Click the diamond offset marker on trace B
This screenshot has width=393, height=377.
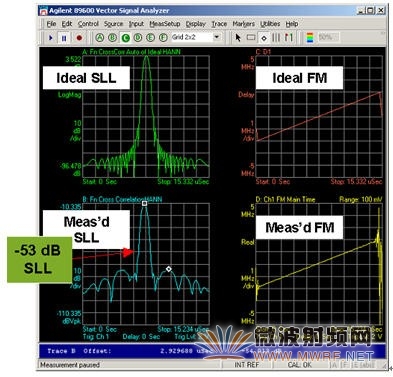click(x=169, y=269)
